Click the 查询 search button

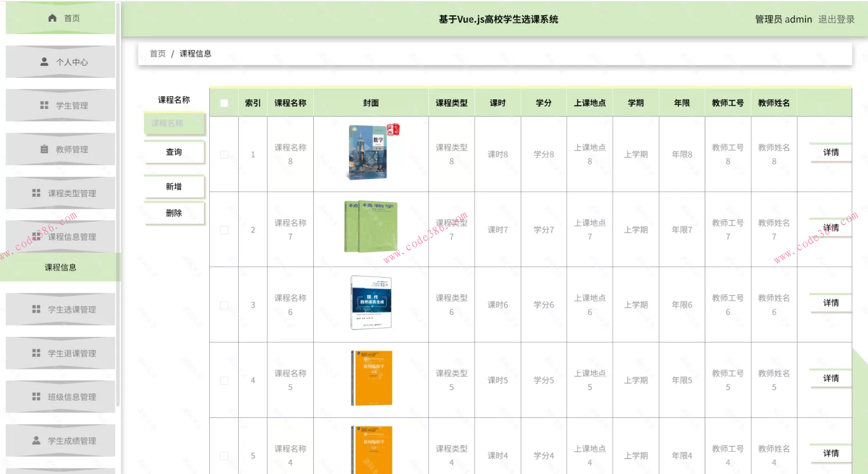click(174, 153)
